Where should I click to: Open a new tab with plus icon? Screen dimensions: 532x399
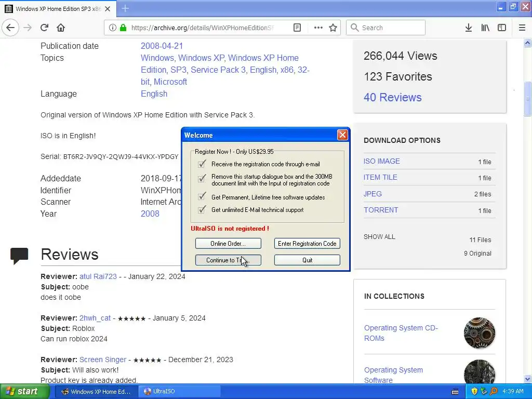pos(125,8)
